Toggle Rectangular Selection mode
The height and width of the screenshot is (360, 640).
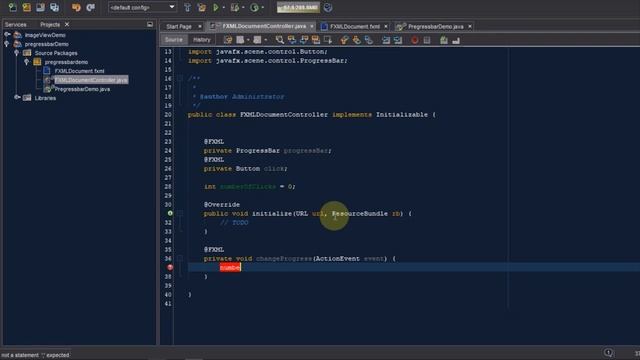pyautogui.click(x=328, y=40)
